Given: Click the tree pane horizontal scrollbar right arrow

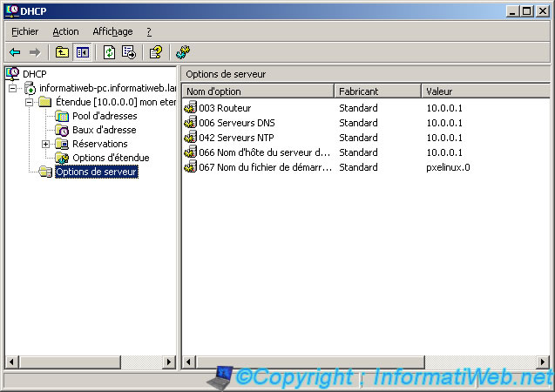Looking at the screenshot, I should pos(170,362).
